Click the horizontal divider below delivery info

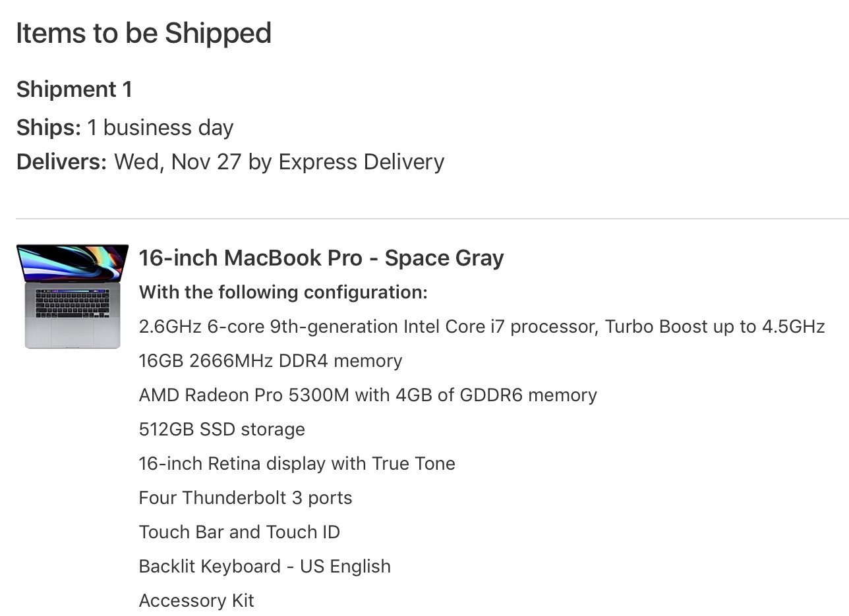coord(432,218)
